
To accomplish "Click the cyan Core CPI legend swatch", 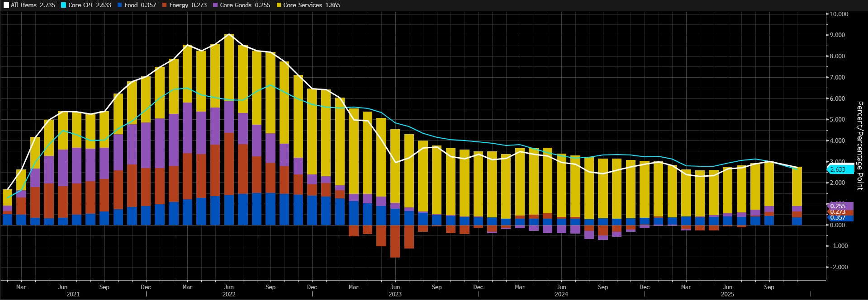I will pyautogui.click(x=64, y=5).
